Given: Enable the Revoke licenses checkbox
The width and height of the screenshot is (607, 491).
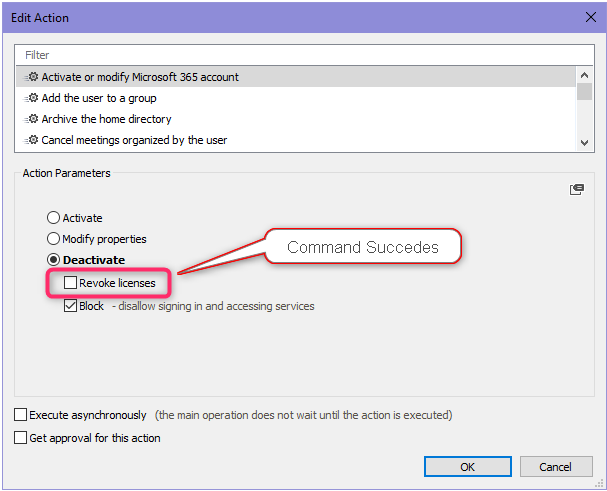Looking at the screenshot, I should [70, 284].
